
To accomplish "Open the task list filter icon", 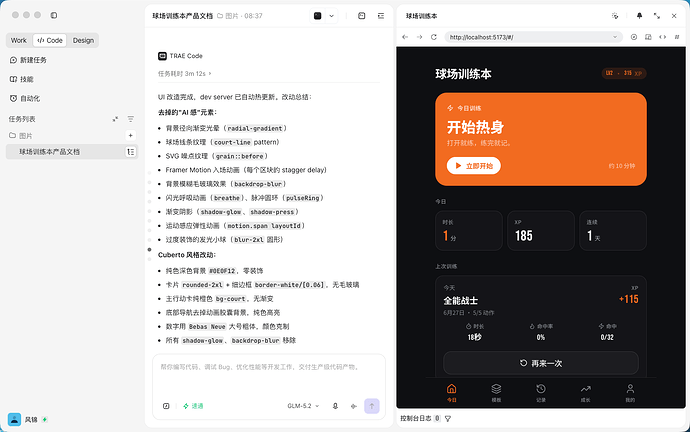I will (131, 119).
